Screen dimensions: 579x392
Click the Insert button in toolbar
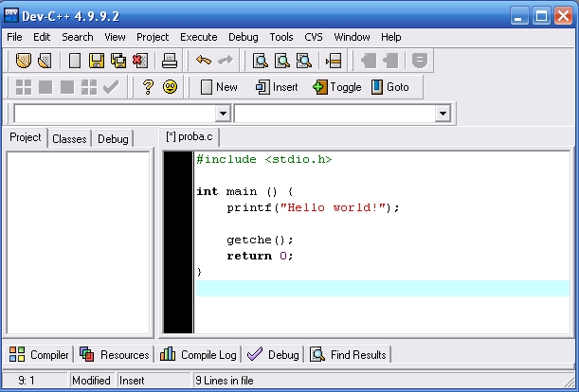[277, 87]
